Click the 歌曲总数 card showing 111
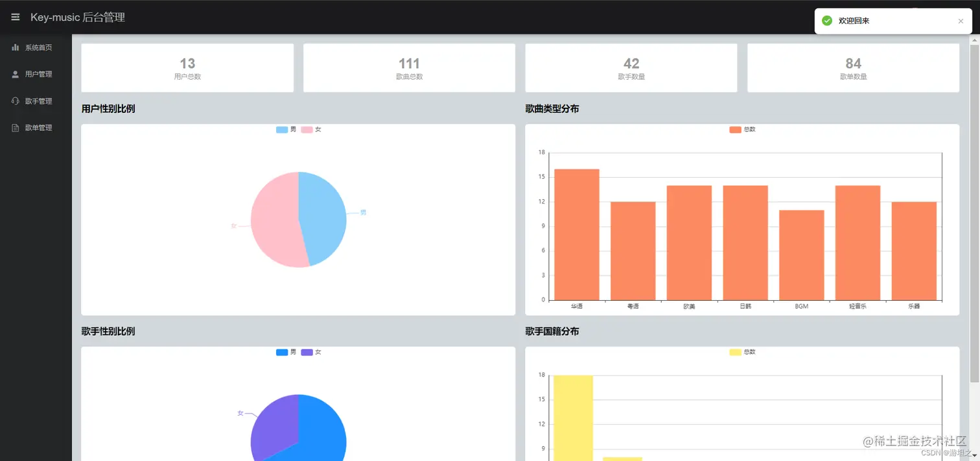This screenshot has width=980, height=461. pyautogui.click(x=409, y=68)
